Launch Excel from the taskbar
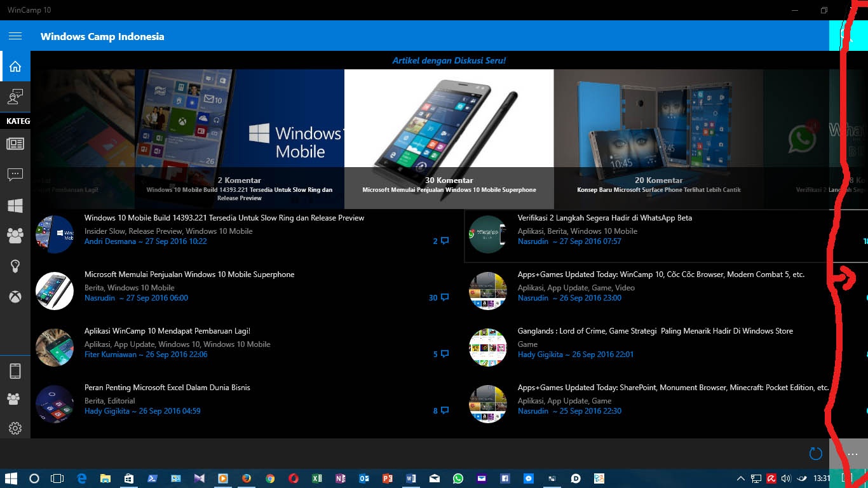Image resolution: width=868 pixels, height=488 pixels. point(316,478)
